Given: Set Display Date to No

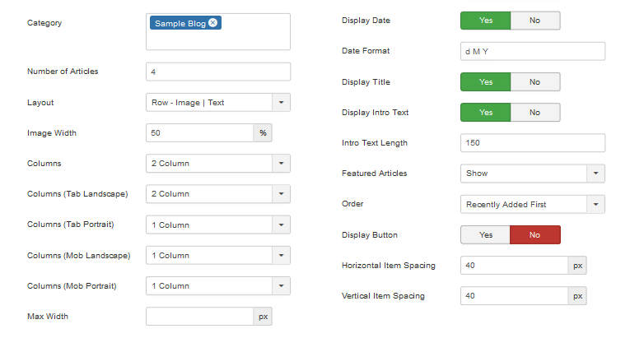Looking at the screenshot, I should (534, 21).
